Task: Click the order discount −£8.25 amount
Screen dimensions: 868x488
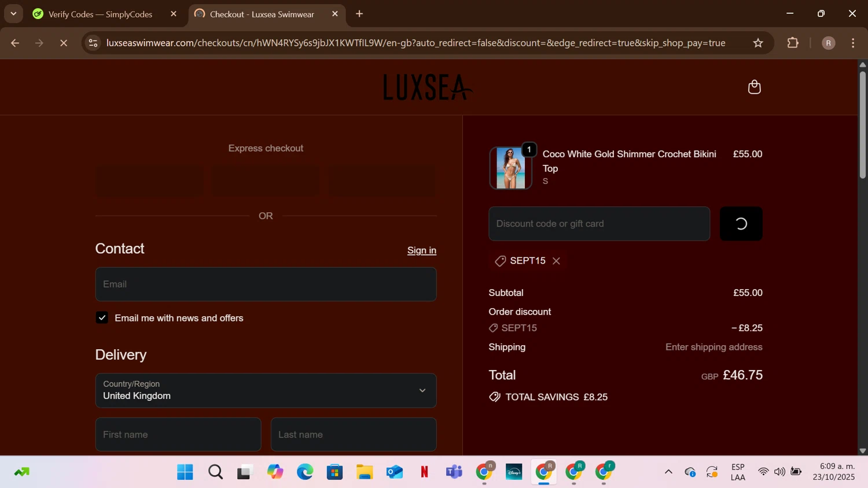Action: 746,328
